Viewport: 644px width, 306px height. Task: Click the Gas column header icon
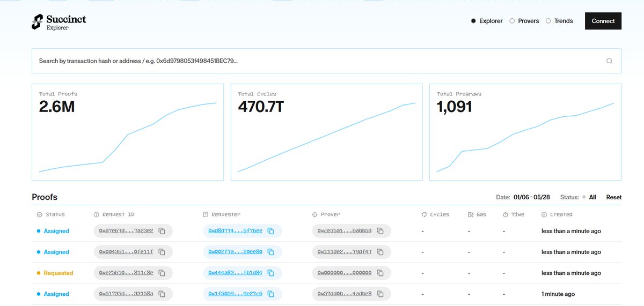[x=471, y=214]
